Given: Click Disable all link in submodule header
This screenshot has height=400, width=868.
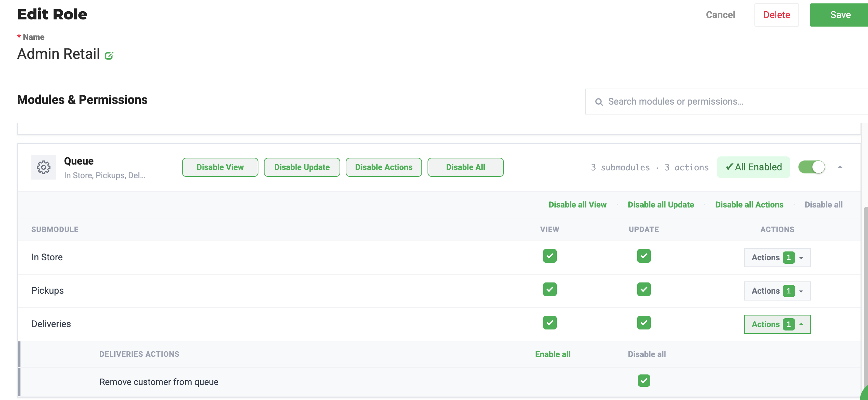Looking at the screenshot, I should pos(824,205).
